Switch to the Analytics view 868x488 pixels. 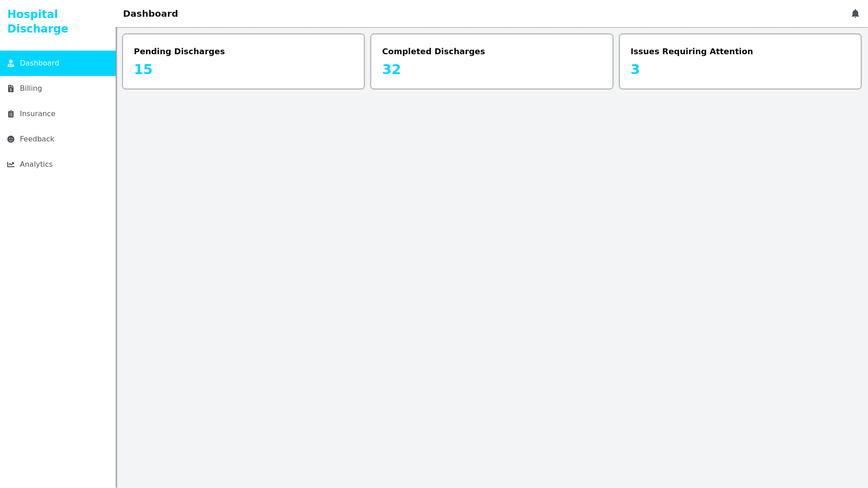coord(36,164)
